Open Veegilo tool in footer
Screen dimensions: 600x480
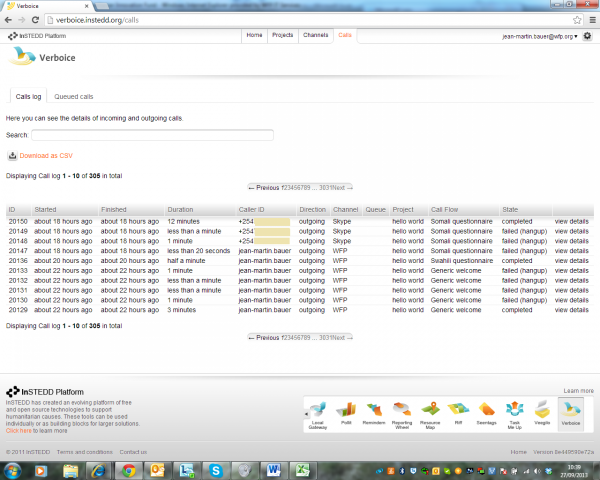(x=542, y=413)
